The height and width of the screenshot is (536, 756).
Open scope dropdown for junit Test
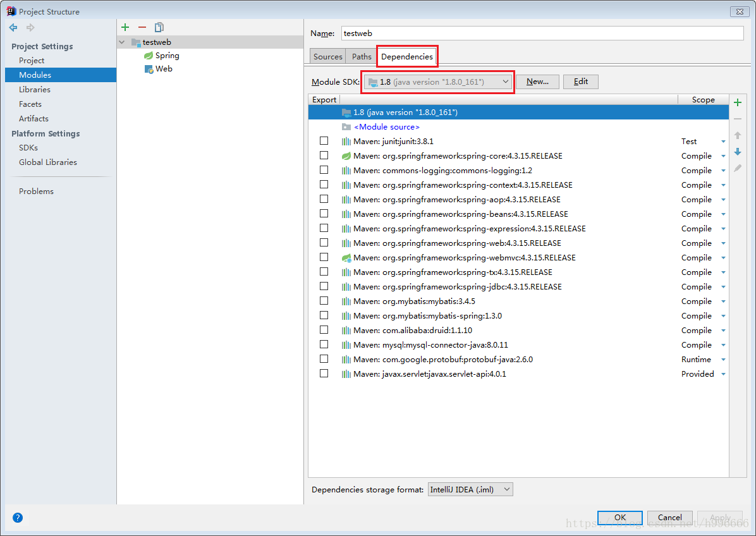pyautogui.click(x=723, y=142)
